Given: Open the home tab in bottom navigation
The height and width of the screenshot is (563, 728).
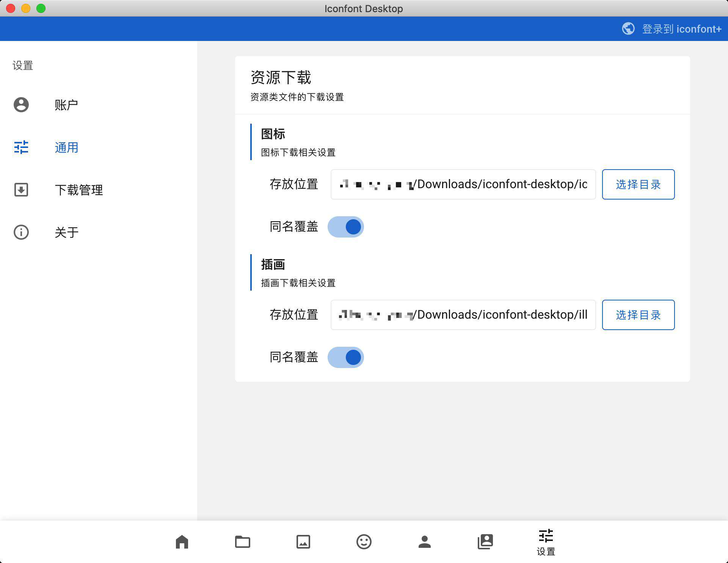Looking at the screenshot, I should (x=182, y=542).
